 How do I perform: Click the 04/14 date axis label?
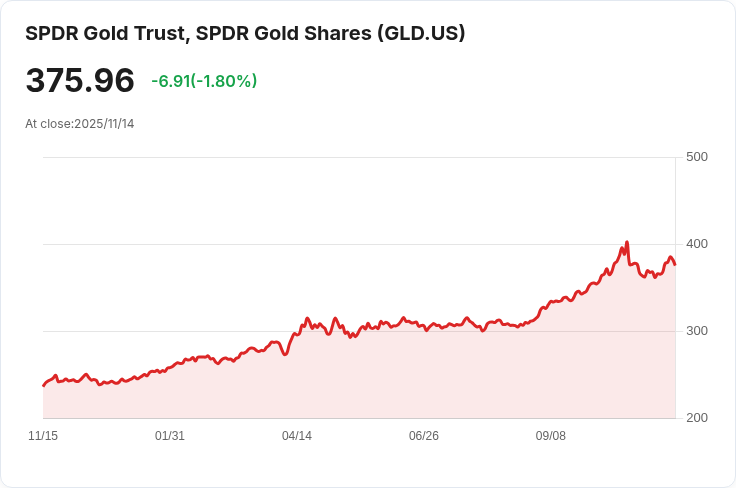tap(297, 436)
